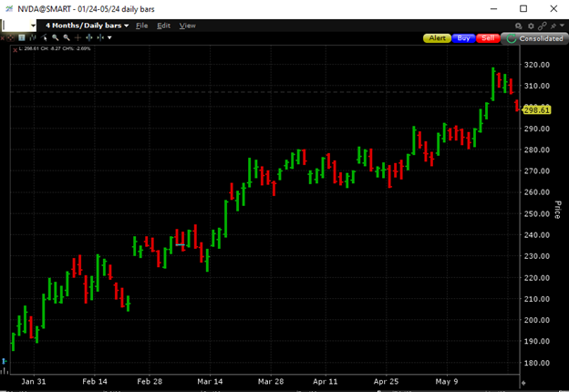
Task: Click the Apr 11 date label
Action: (x=326, y=381)
